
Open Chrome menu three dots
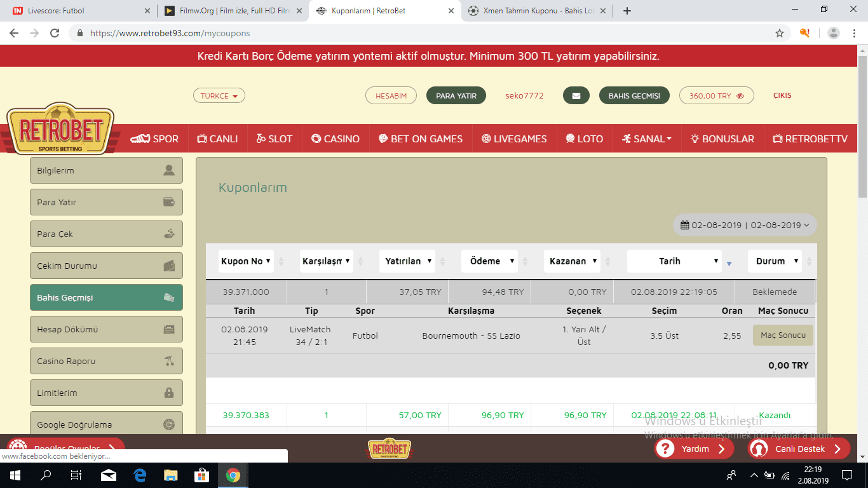click(x=854, y=33)
